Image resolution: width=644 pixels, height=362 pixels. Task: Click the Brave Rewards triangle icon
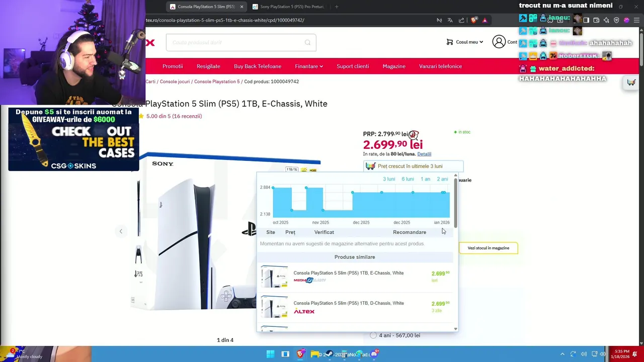(x=485, y=20)
